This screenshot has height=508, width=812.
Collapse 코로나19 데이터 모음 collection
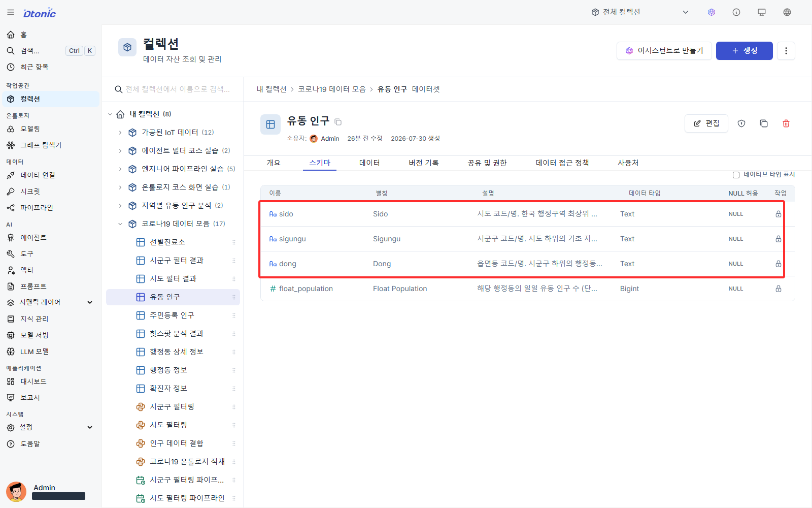120,224
